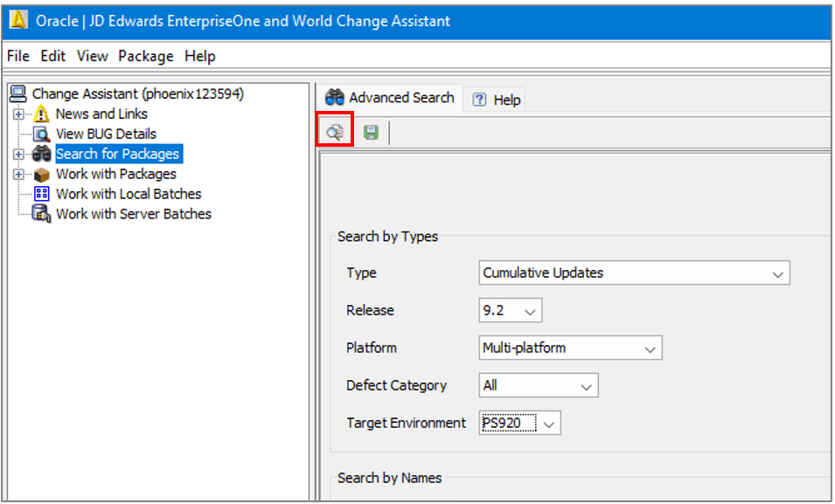Click the Release label
Viewport: 835px width, 504px height.
coord(370,310)
